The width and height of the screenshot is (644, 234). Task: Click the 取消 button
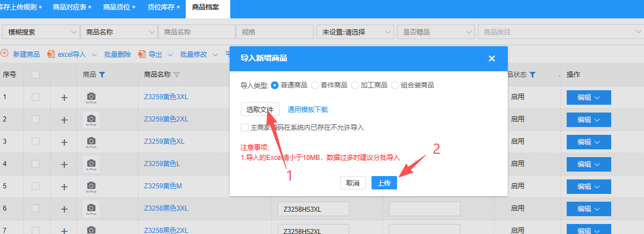pos(353,183)
